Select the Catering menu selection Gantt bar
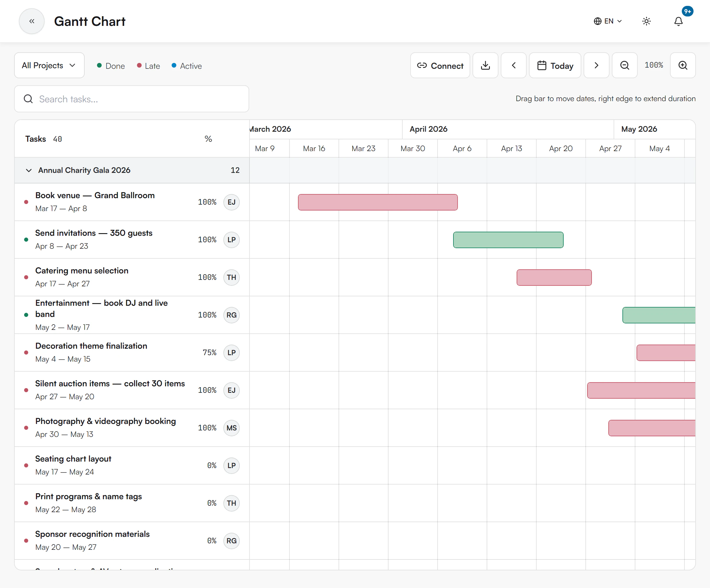The image size is (710, 588). [x=554, y=278]
